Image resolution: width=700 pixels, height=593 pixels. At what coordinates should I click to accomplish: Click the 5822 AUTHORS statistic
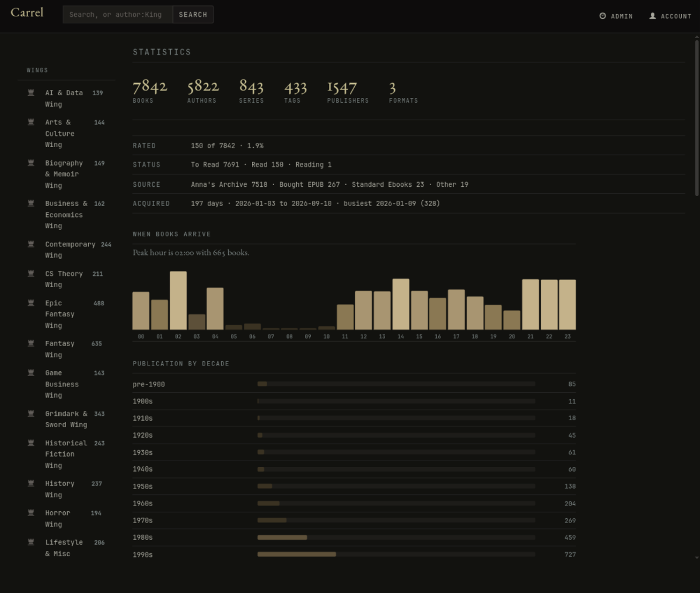click(203, 91)
